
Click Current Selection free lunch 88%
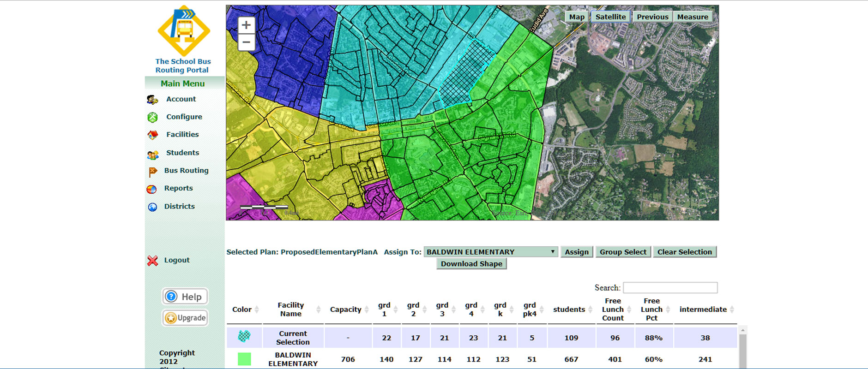(654, 338)
